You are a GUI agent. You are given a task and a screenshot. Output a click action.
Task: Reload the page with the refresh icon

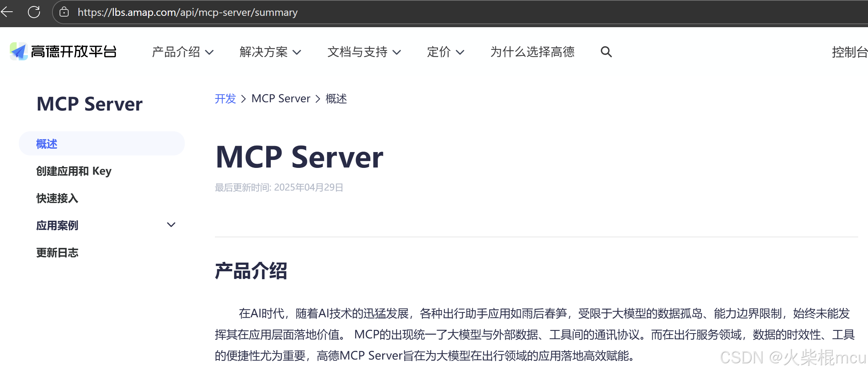point(34,12)
